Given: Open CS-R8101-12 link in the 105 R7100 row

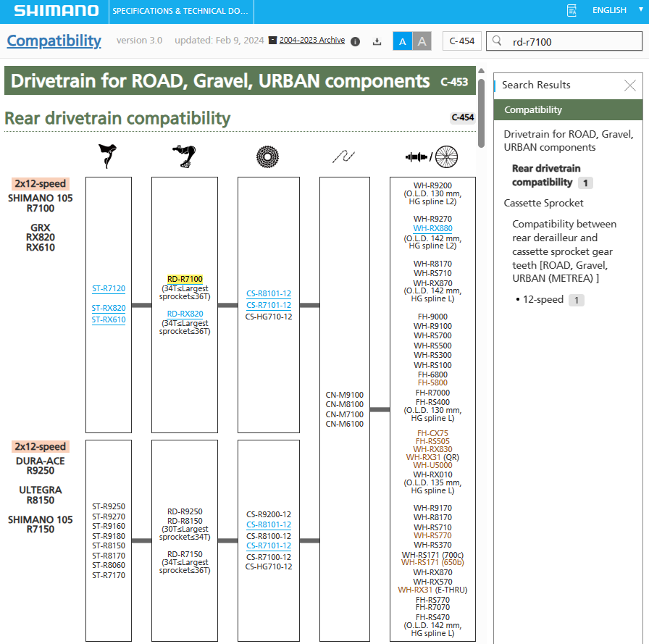Looking at the screenshot, I should (269, 293).
